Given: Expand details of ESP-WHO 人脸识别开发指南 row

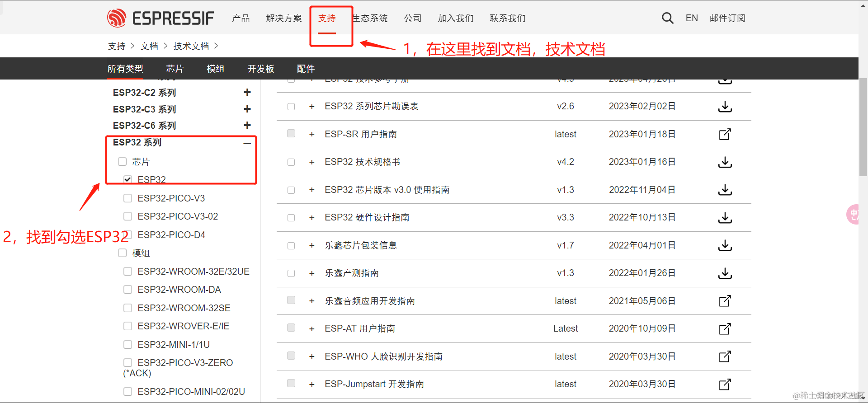Looking at the screenshot, I should [x=311, y=356].
